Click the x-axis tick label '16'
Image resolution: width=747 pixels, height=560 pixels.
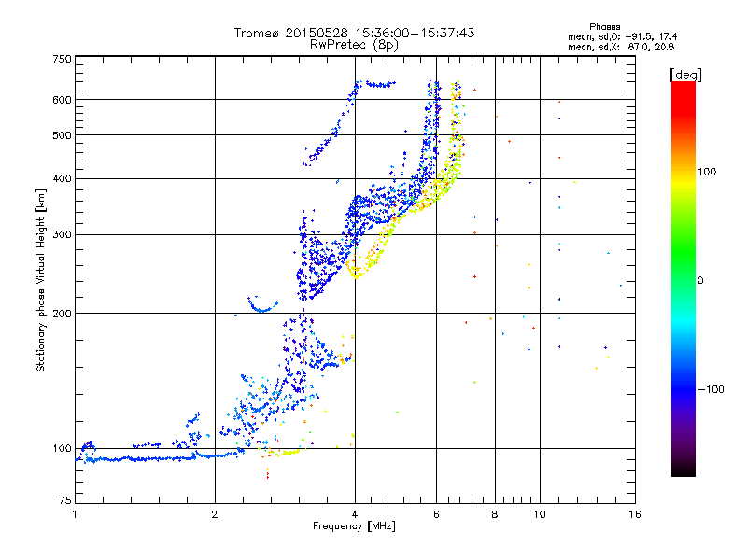(x=635, y=514)
